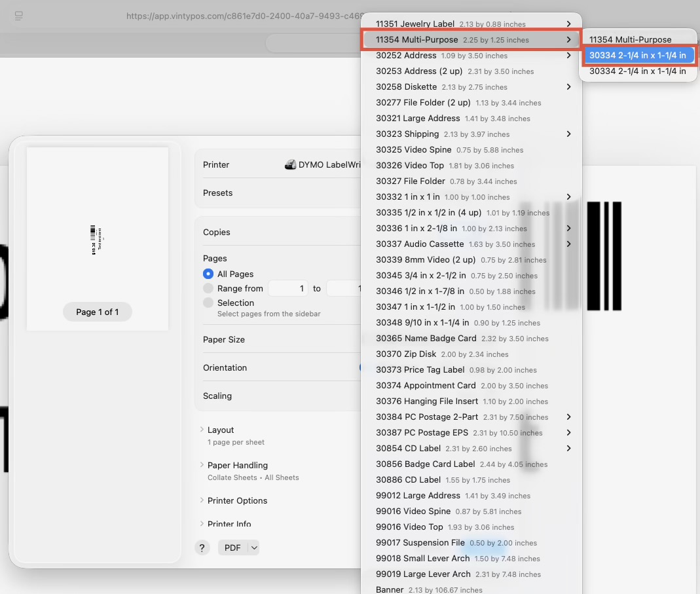This screenshot has width=700, height=594.
Task: Click the DYMO LabelWriter printer icon
Action: coord(290,164)
